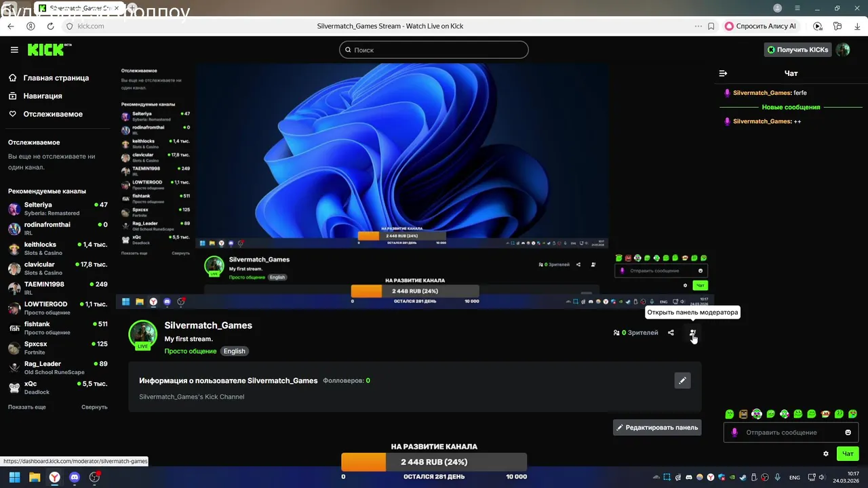Image resolution: width=868 pixels, height=488 pixels.
Task: Open clavicular recommended channel
Action: [58, 268]
